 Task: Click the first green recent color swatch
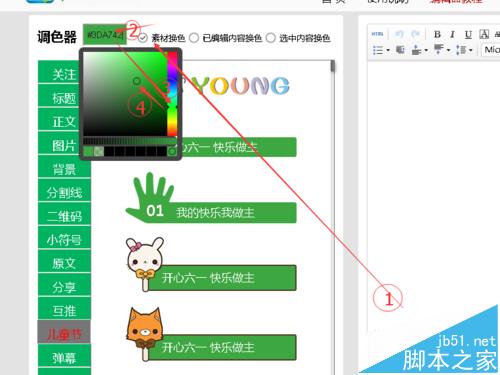tap(88, 152)
